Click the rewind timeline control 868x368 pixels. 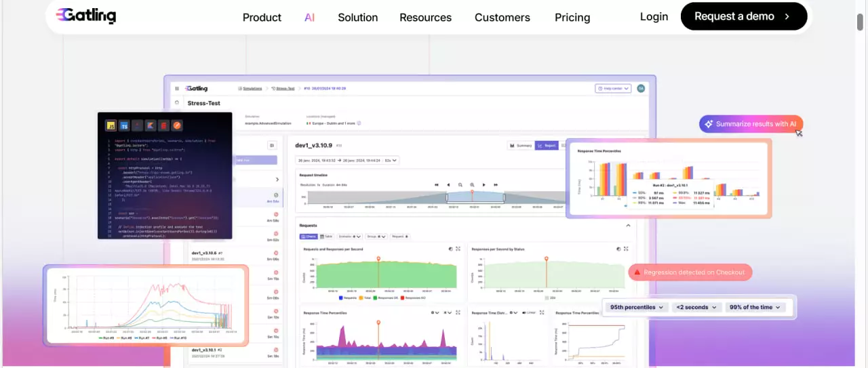pyautogui.click(x=437, y=184)
